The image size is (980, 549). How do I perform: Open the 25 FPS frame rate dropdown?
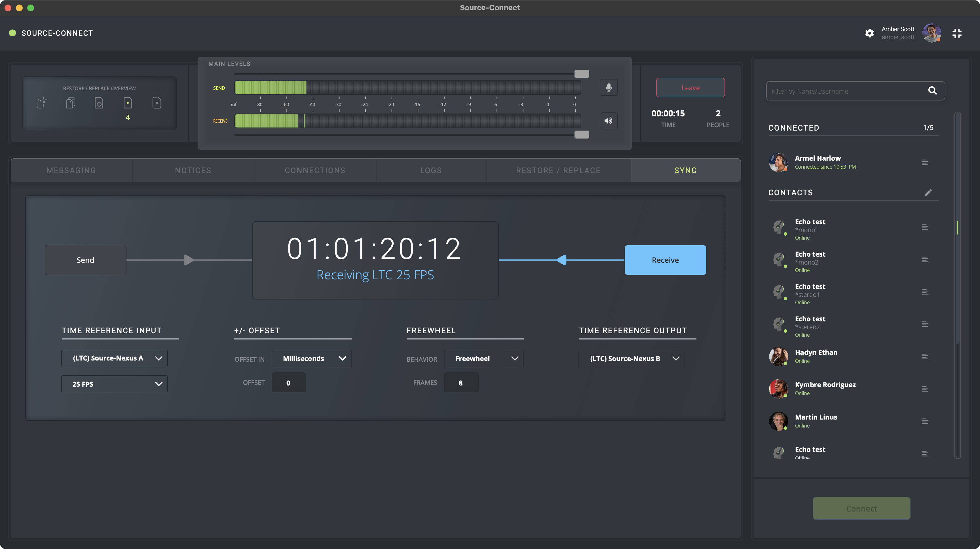[x=114, y=384]
